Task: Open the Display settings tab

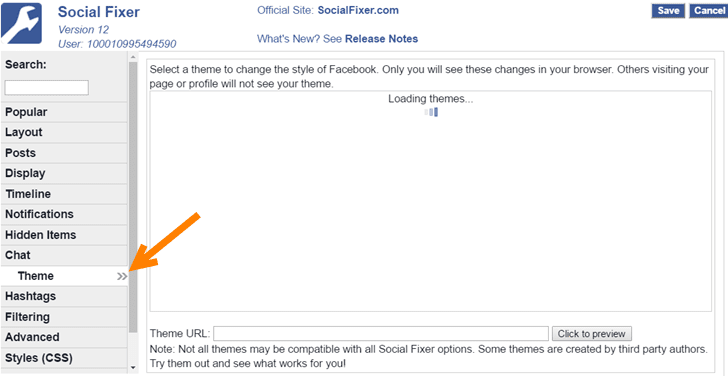Action: tap(64, 174)
